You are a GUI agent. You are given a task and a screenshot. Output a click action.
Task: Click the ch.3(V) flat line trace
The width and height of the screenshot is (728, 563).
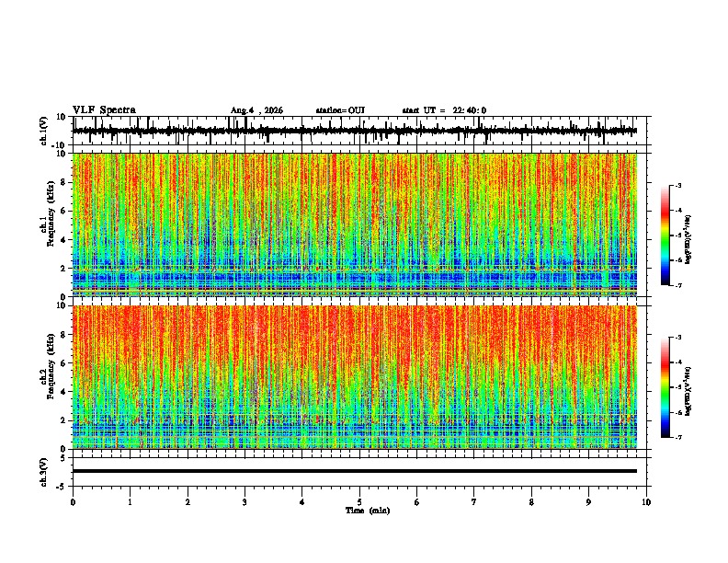click(x=355, y=471)
